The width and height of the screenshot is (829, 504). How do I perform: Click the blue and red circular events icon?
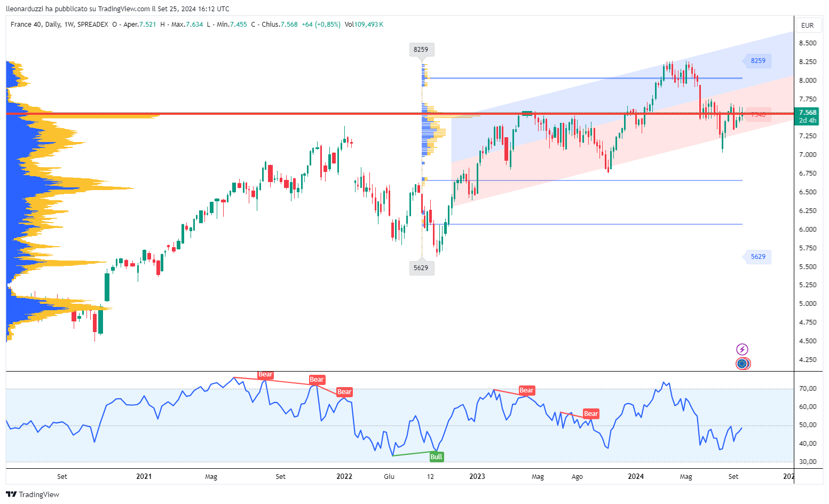743,364
